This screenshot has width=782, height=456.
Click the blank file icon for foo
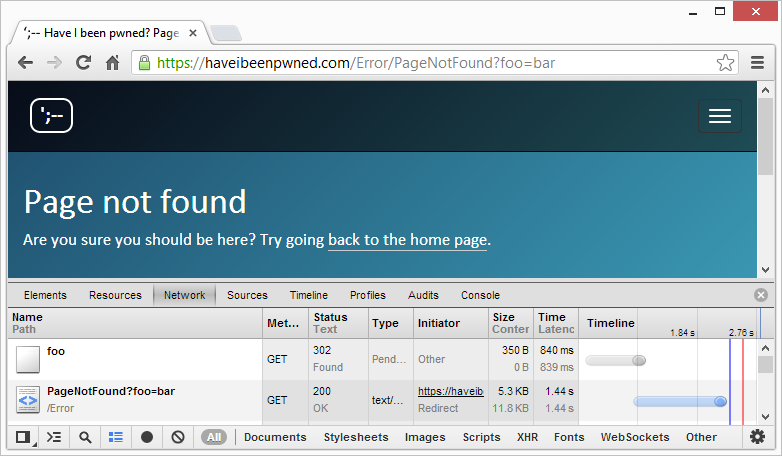pos(27,360)
